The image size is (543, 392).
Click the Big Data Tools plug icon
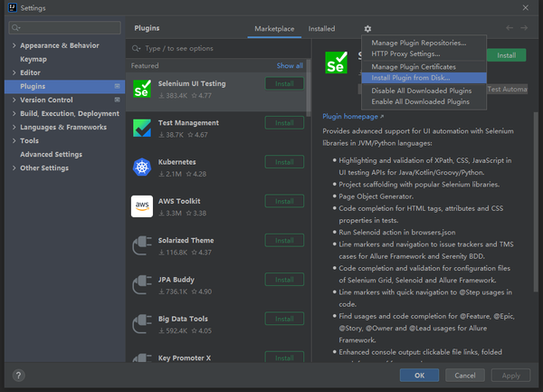pos(141,324)
